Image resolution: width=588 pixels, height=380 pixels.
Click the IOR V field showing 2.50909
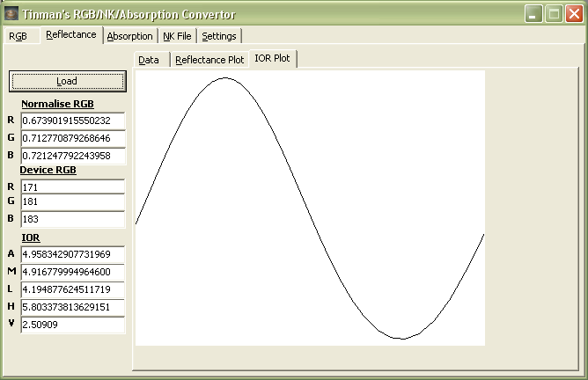click(x=72, y=325)
